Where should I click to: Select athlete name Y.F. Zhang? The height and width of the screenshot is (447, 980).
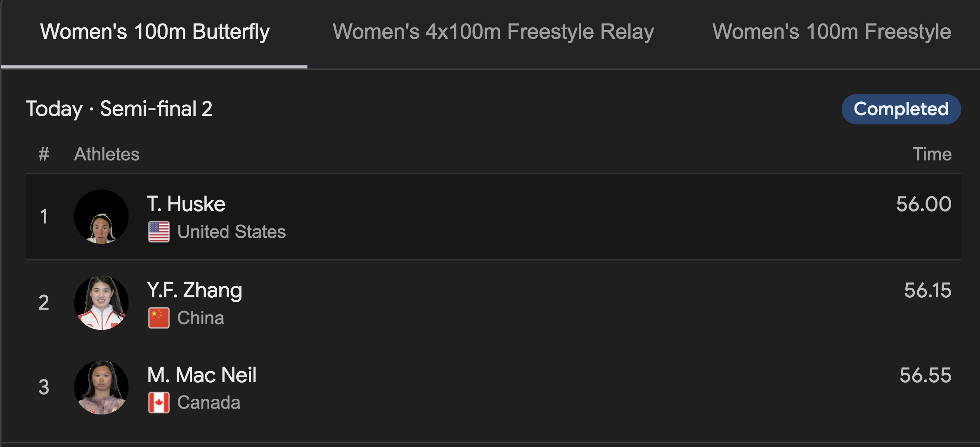(194, 290)
